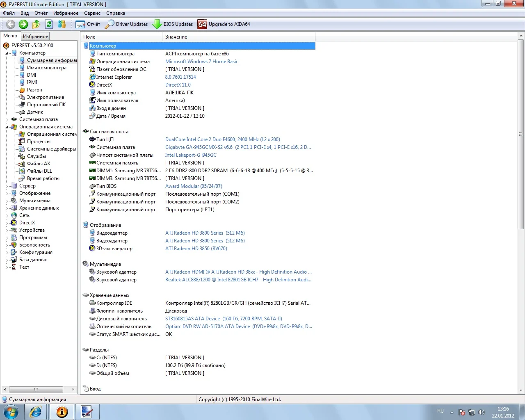Switch to the Избранное tab in the left panel

click(x=35, y=37)
